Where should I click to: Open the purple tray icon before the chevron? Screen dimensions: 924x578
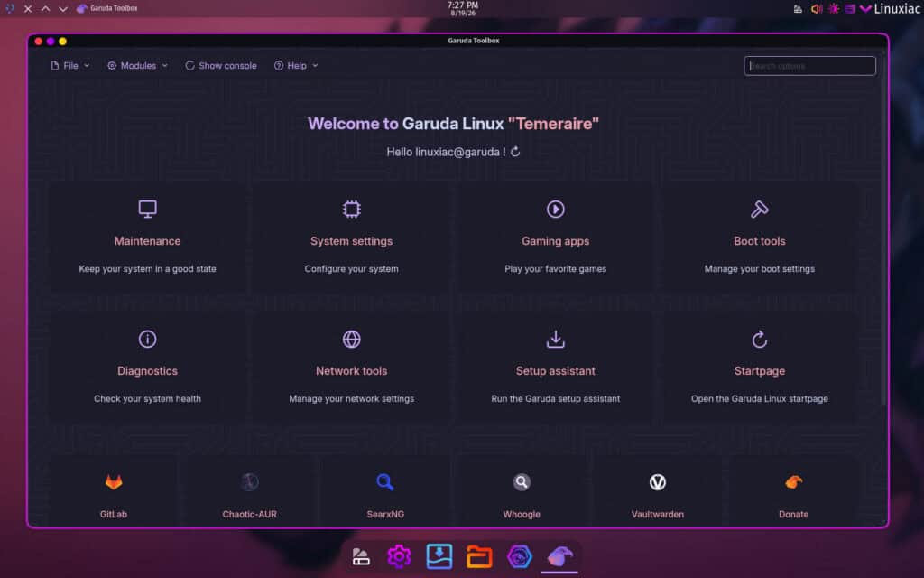click(849, 9)
